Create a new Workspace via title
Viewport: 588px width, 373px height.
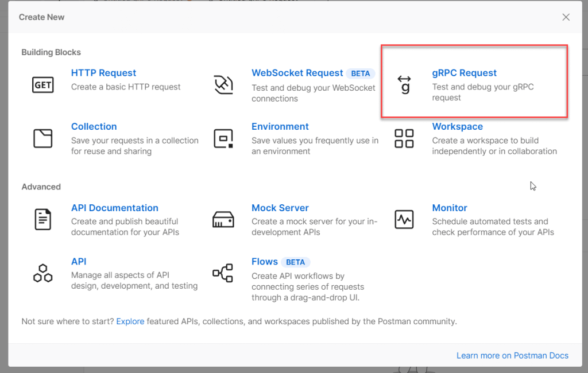457,126
